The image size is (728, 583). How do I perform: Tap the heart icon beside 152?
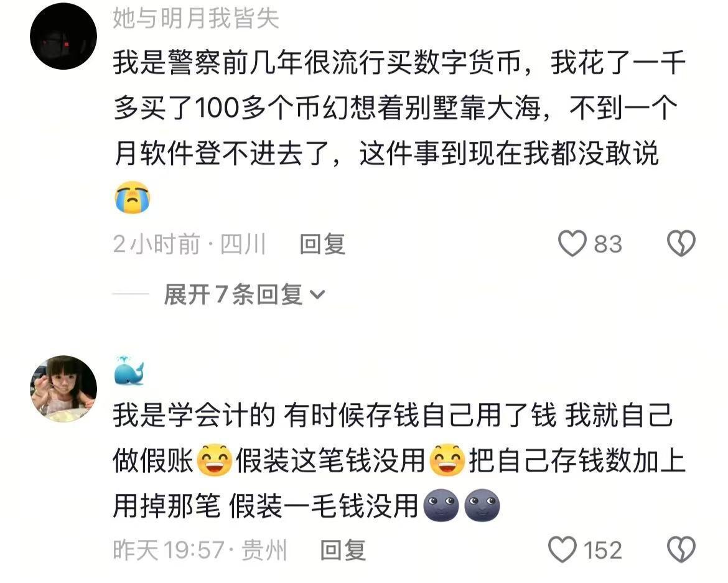pyautogui.click(x=562, y=549)
